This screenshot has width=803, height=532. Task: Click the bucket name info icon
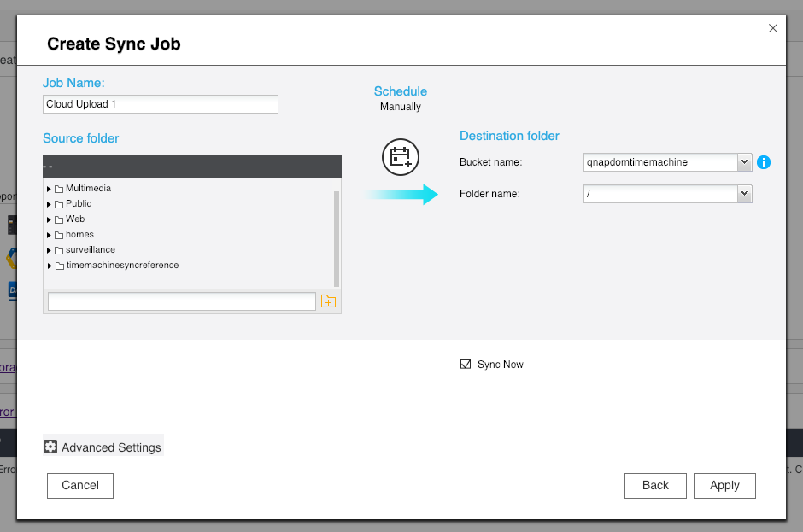tap(764, 162)
